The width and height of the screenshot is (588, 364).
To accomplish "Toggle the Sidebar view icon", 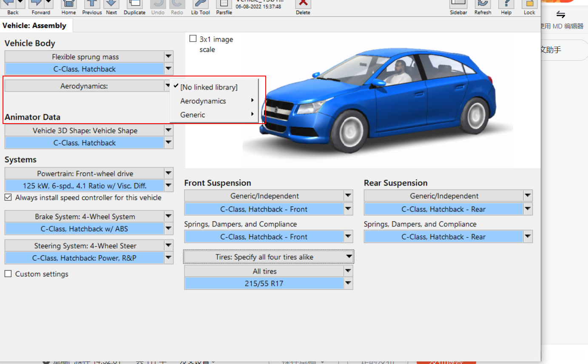I will [x=458, y=4].
